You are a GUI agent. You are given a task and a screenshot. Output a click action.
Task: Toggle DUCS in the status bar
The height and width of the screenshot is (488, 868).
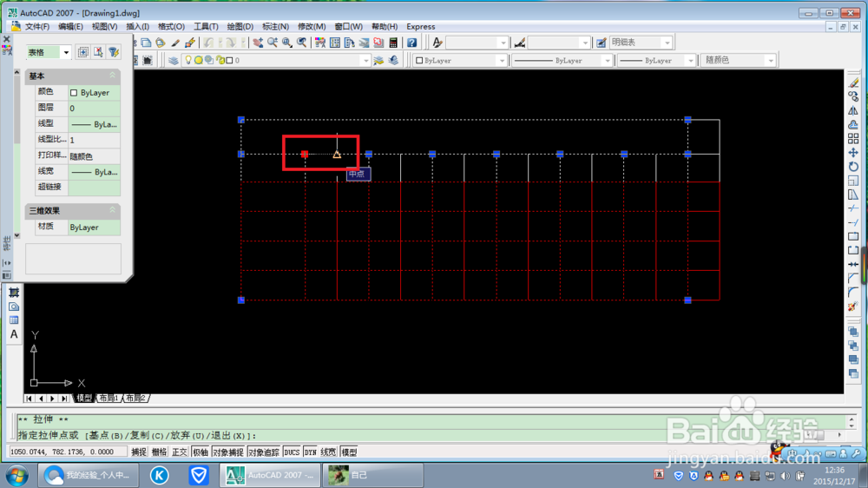click(x=292, y=452)
